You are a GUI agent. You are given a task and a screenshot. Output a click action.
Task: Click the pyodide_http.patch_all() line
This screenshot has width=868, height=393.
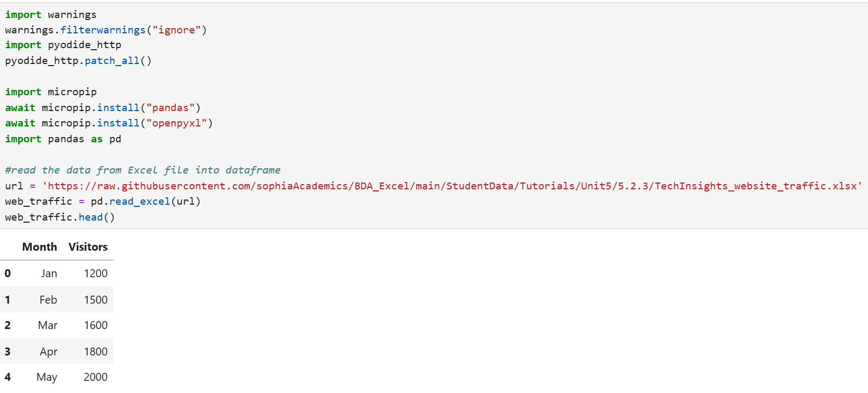[x=78, y=61]
